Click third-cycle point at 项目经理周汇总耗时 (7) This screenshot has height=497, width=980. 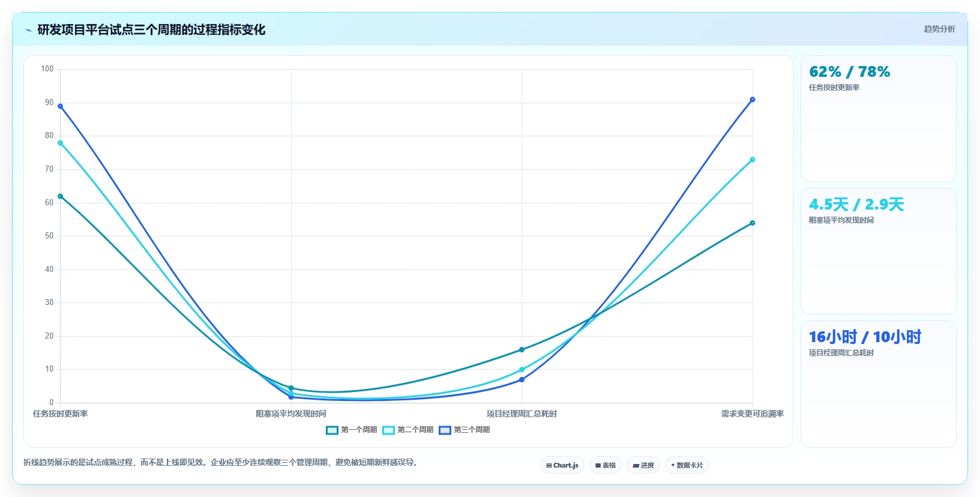point(522,379)
